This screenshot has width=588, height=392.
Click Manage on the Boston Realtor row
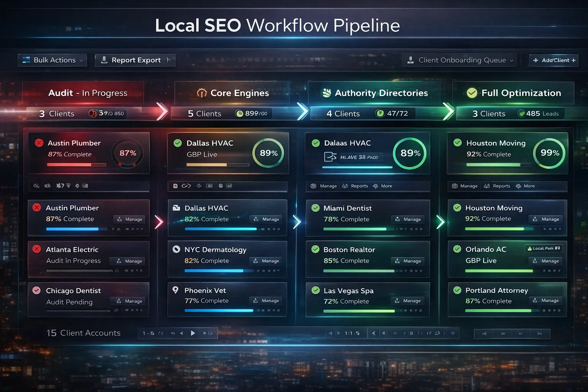click(x=408, y=261)
